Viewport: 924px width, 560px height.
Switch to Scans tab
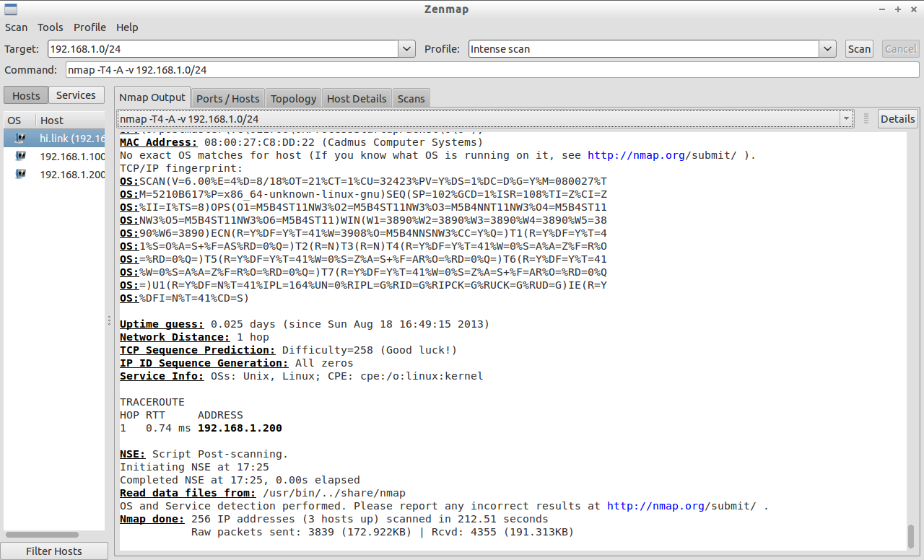pyautogui.click(x=411, y=98)
